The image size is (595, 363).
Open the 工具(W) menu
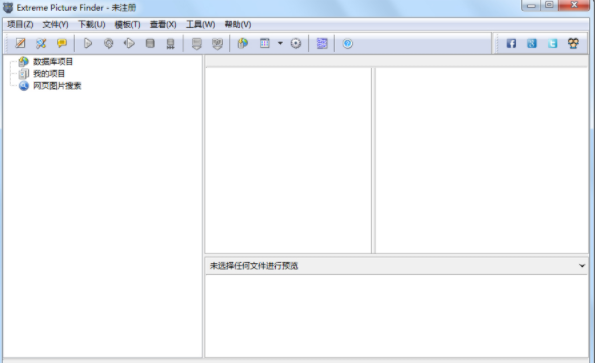click(200, 24)
